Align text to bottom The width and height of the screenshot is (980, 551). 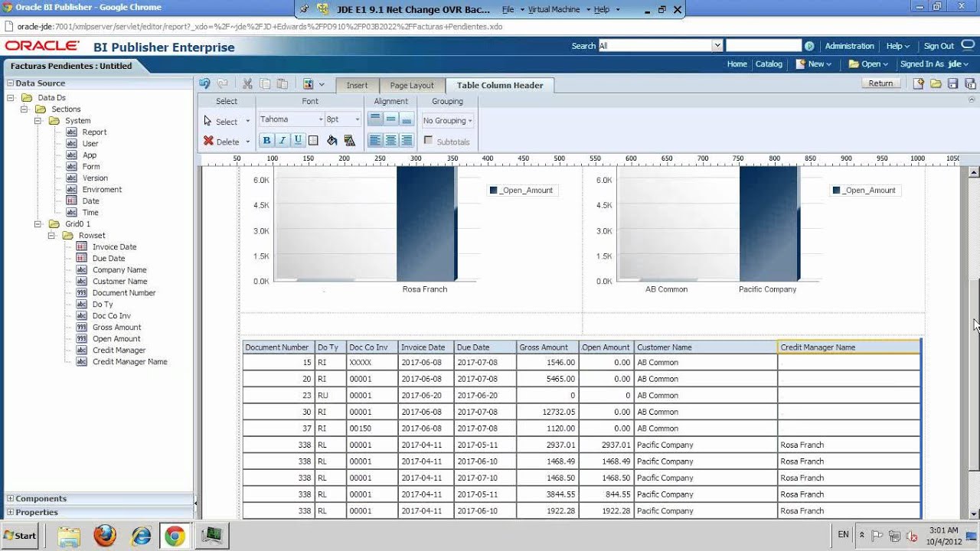[x=407, y=119]
